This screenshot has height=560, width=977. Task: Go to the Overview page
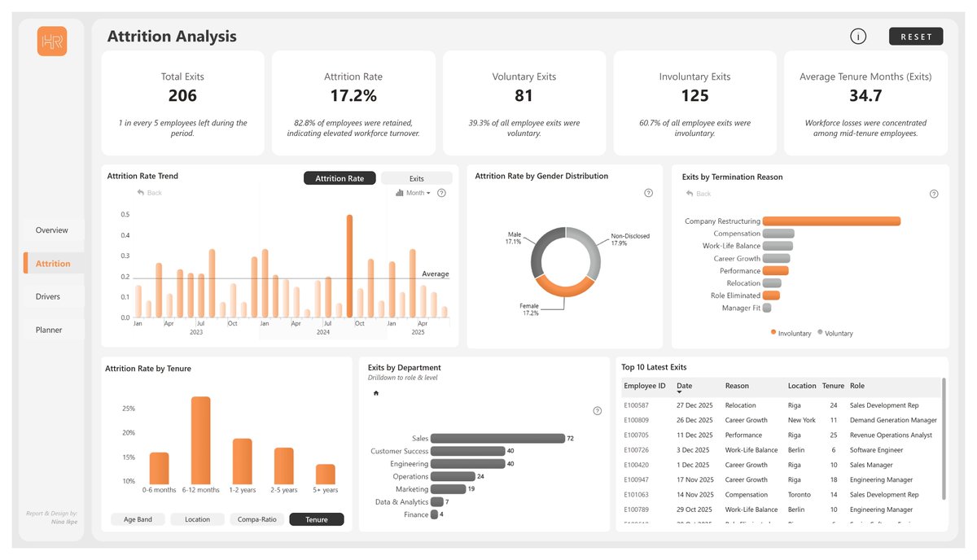[x=52, y=230]
